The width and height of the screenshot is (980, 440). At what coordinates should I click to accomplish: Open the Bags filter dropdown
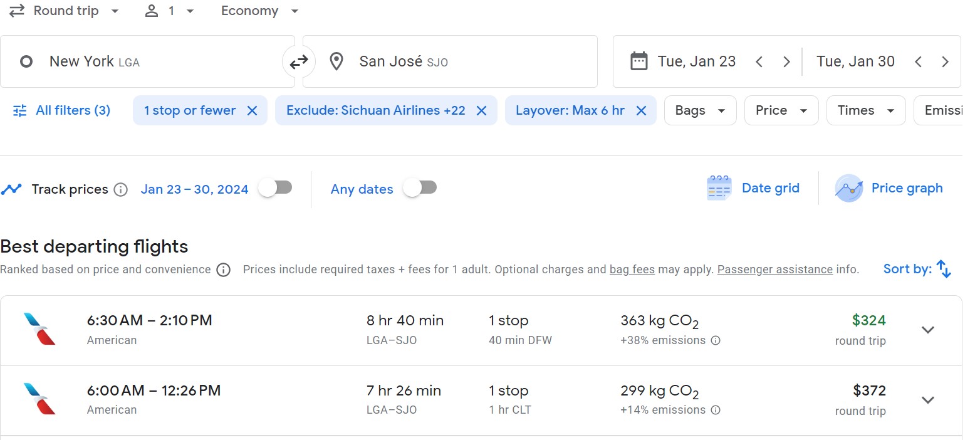coord(700,110)
